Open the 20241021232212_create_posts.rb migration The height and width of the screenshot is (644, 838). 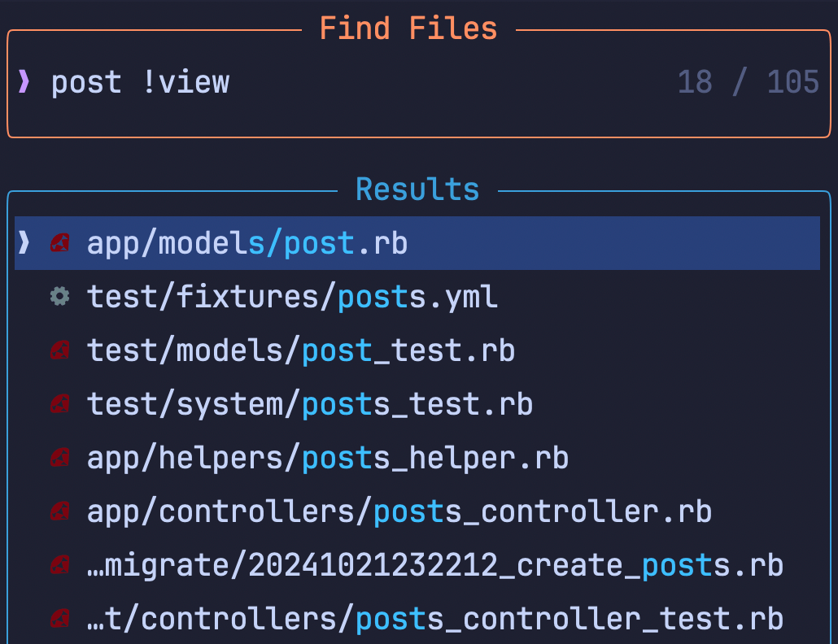435,565
